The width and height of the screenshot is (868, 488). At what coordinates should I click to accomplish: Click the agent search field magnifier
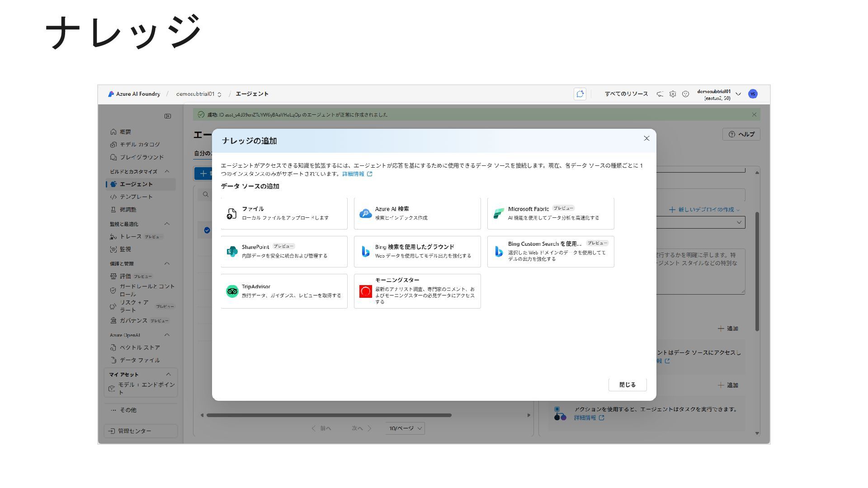(x=206, y=194)
